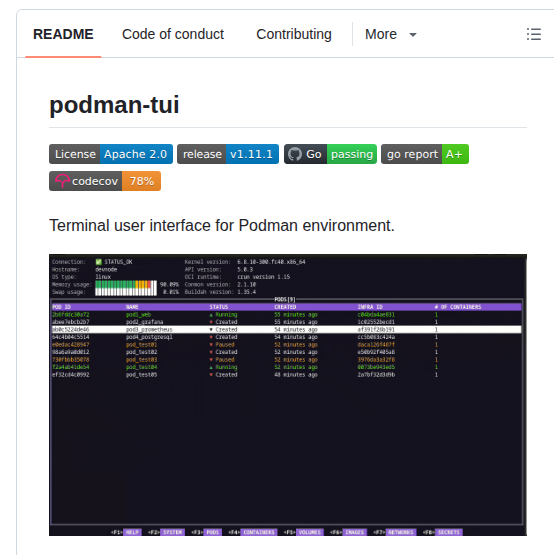Open the README tab
This screenshot has height=555, width=554.
point(63,34)
